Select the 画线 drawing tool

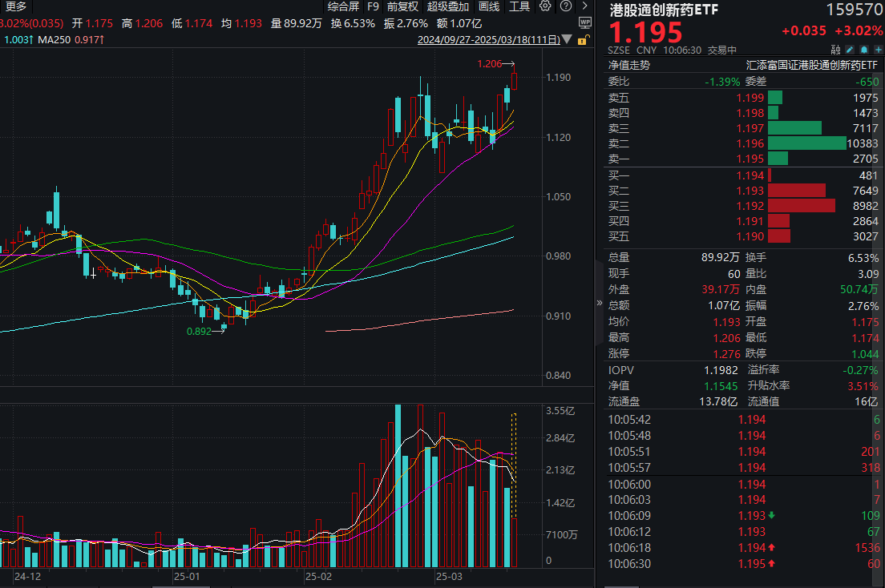(489, 6)
